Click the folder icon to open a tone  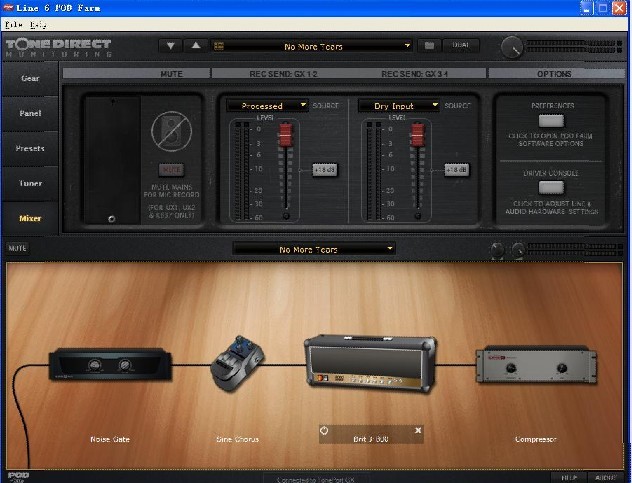[x=429, y=46]
